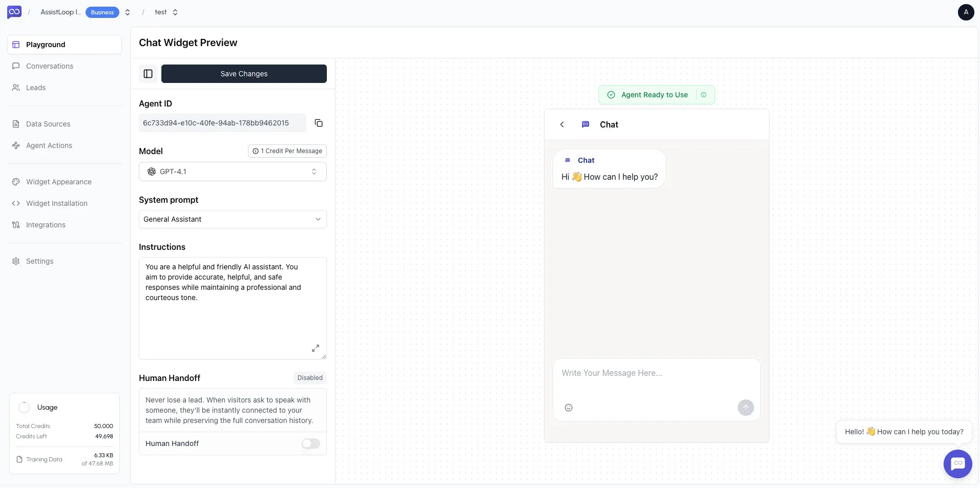This screenshot has height=488, width=980.
Task: Toggle the sidebar panel icon beside Save Changes
Action: (148, 74)
